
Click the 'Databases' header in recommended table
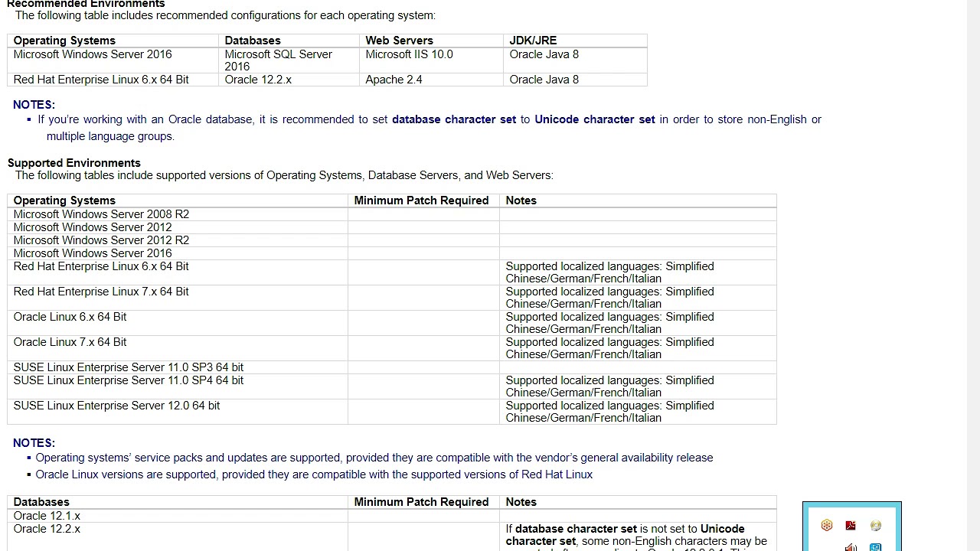253,41
